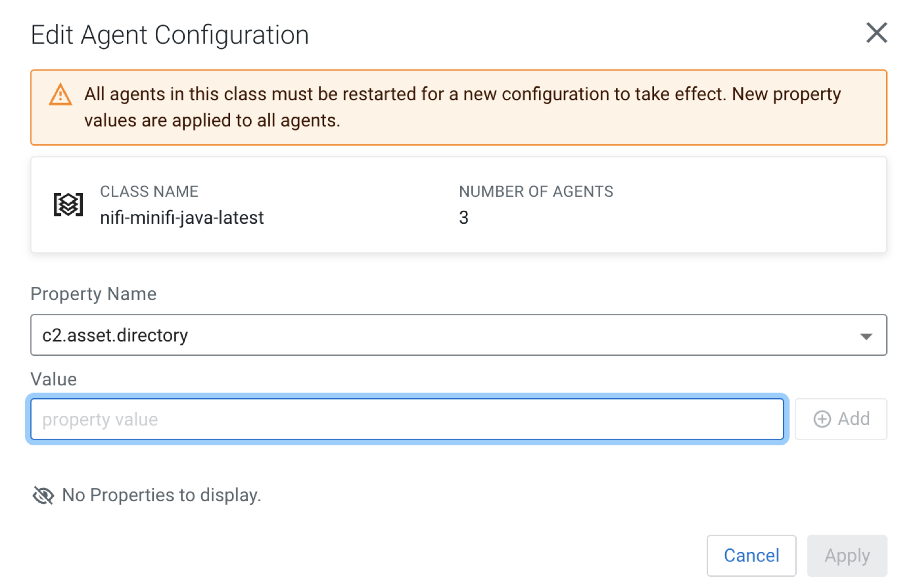Expand the Property Name dropdown arrow

click(x=866, y=336)
